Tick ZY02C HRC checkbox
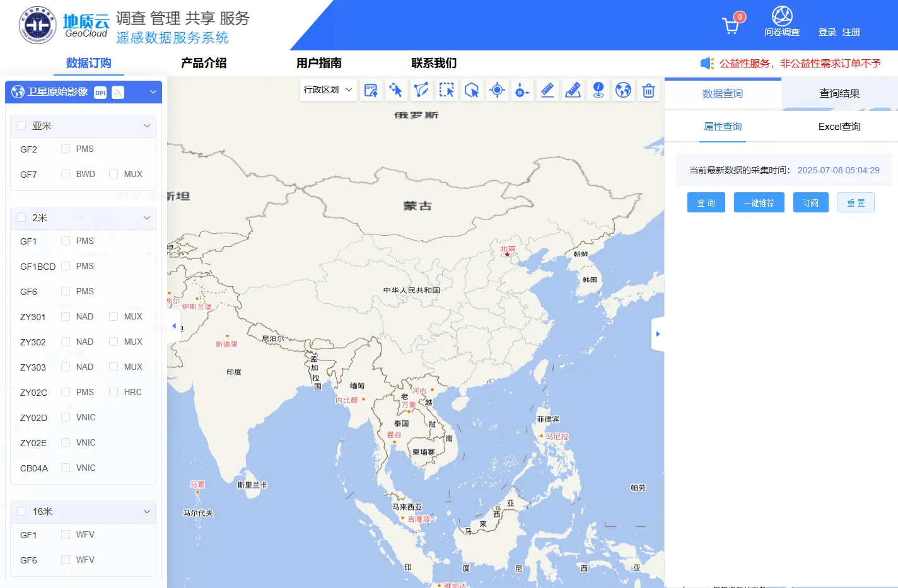Image resolution: width=898 pixels, height=588 pixels. tap(114, 392)
